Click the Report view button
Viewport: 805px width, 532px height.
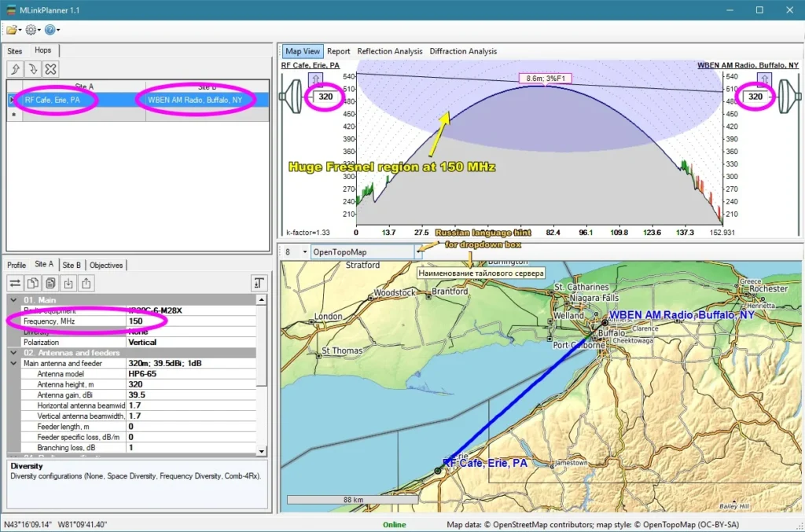coord(338,51)
